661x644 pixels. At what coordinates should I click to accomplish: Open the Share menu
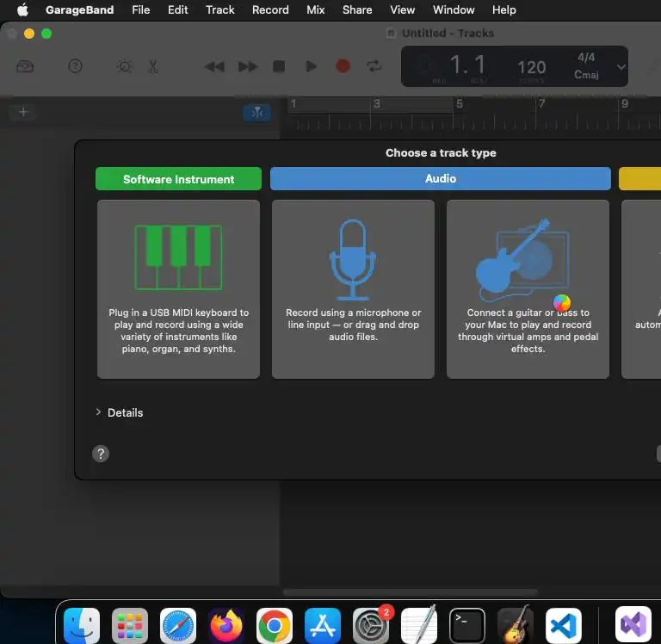(357, 9)
